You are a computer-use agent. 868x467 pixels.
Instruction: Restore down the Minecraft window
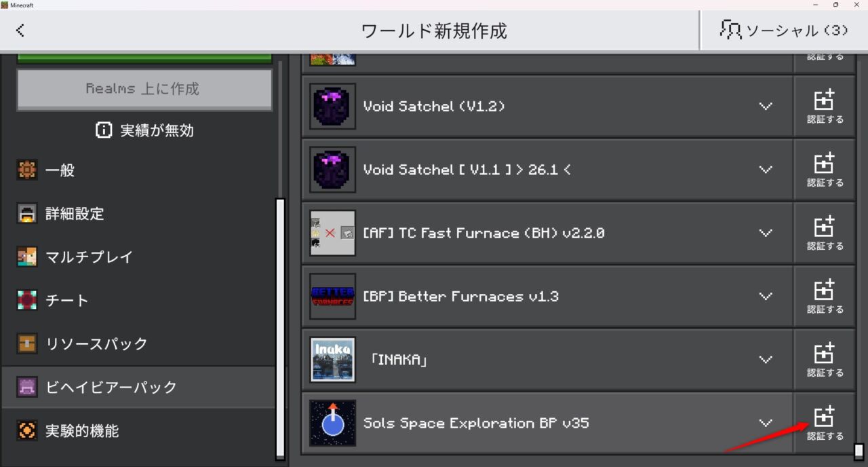(x=835, y=5)
